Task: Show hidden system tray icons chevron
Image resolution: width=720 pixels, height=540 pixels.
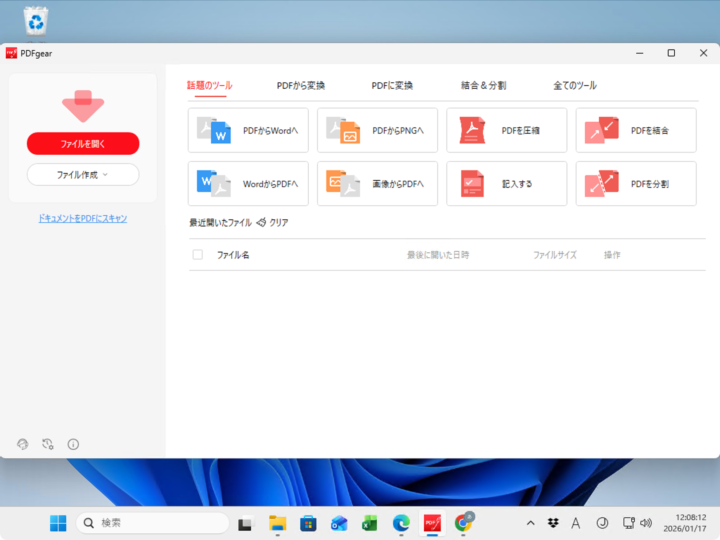Action: [x=530, y=523]
